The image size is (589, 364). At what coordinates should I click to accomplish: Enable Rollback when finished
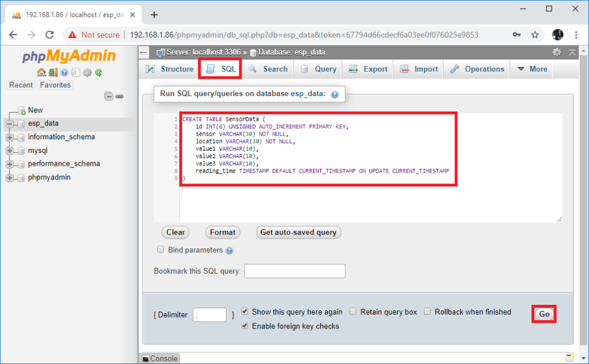[x=427, y=312]
